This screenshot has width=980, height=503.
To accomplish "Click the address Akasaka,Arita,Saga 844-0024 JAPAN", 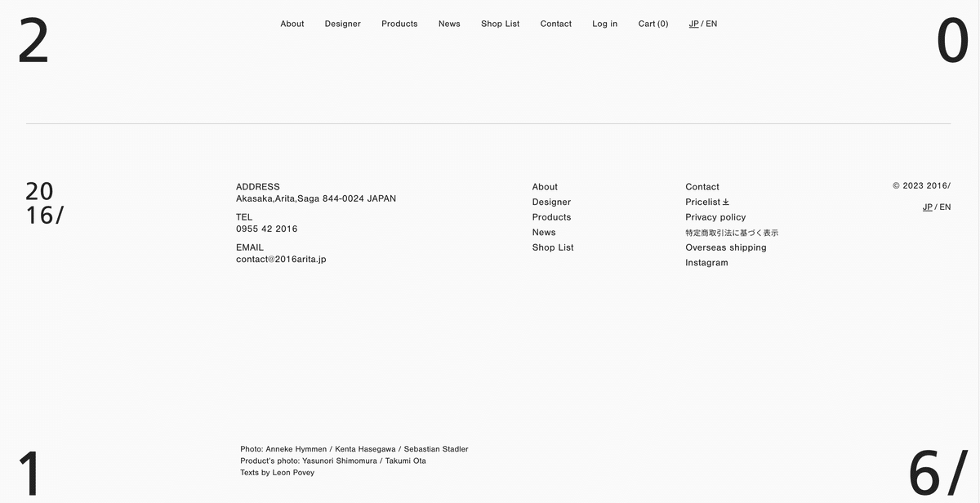I will click(x=316, y=199).
